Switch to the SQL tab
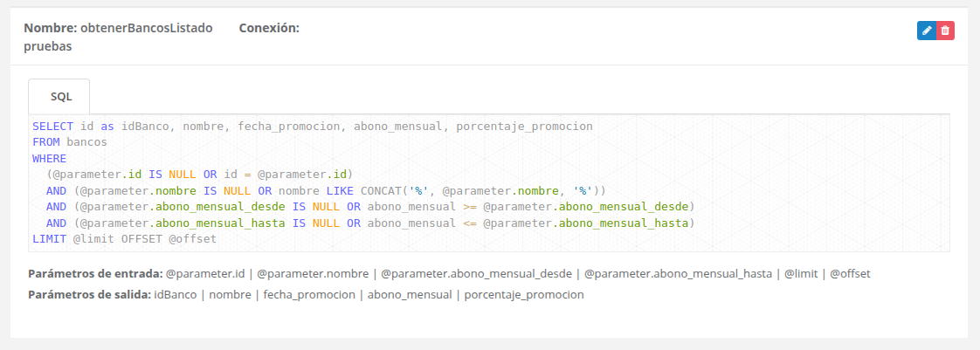Screen dimensions: 980x350 click(60, 97)
